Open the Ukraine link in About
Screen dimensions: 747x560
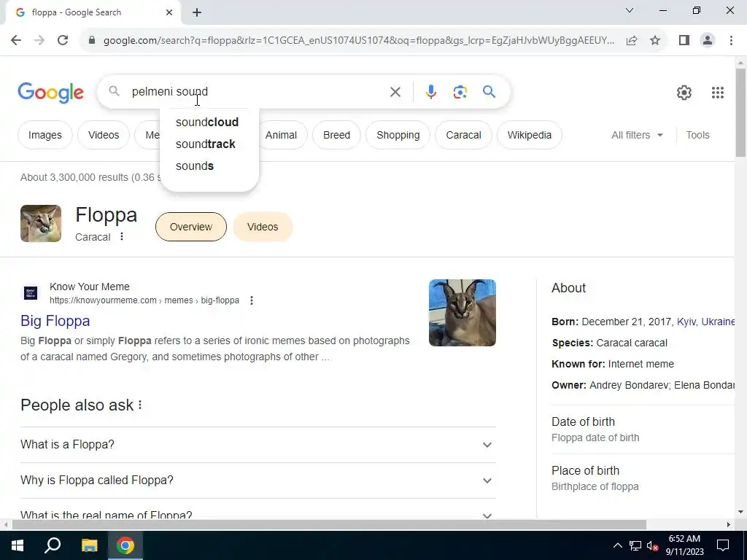click(x=718, y=322)
